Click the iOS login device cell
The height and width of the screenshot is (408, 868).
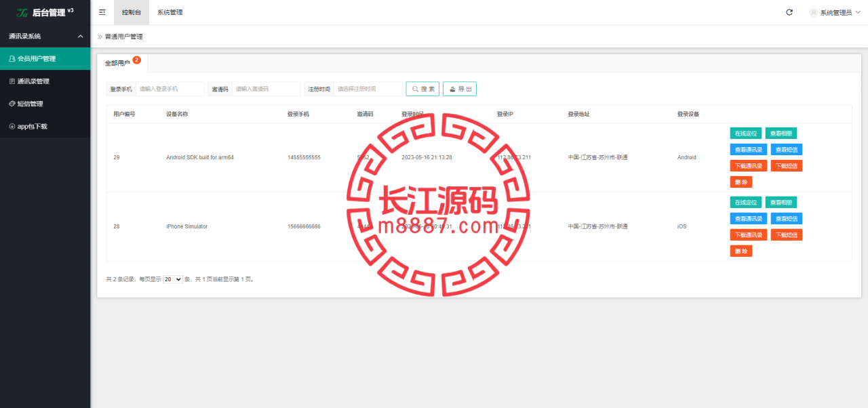pyautogui.click(x=682, y=226)
